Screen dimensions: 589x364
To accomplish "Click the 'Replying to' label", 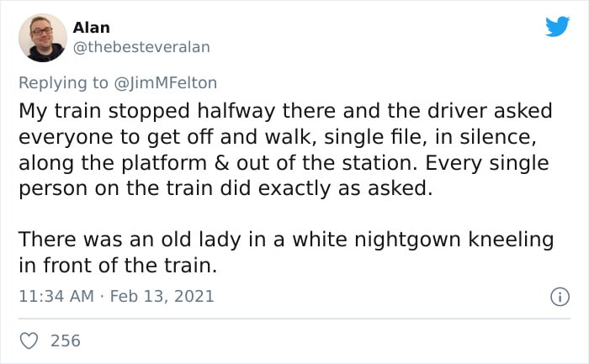I will coord(63,83).
